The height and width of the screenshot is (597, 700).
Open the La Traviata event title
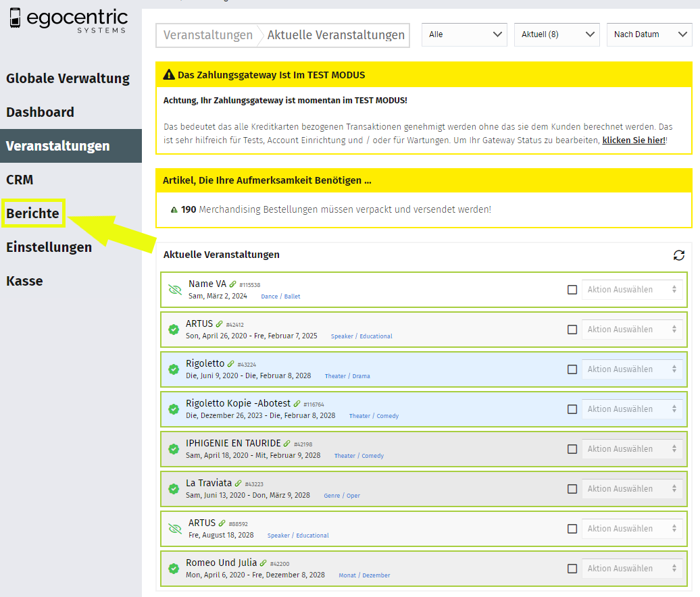pyautogui.click(x=208, y=483)
